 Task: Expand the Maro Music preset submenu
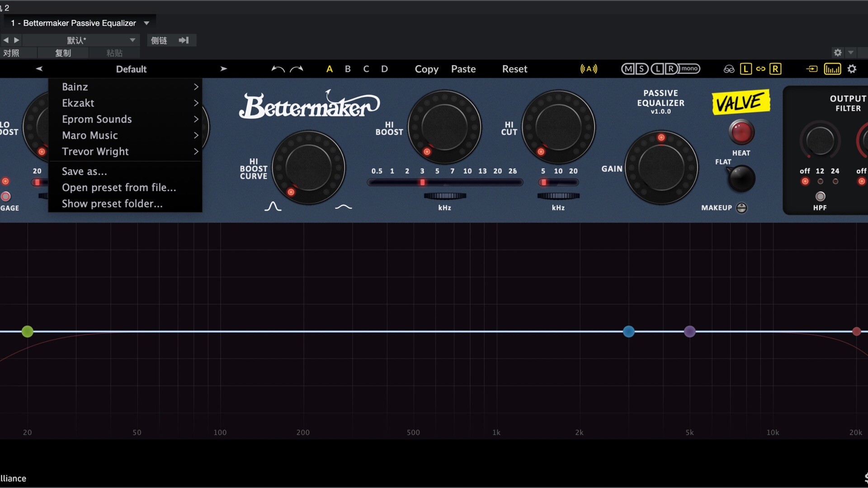coord(125,136)
